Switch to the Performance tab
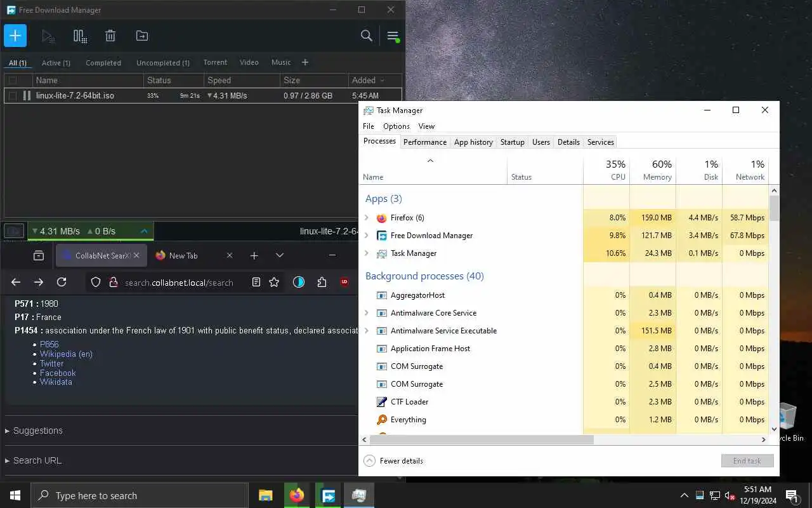 425,142
